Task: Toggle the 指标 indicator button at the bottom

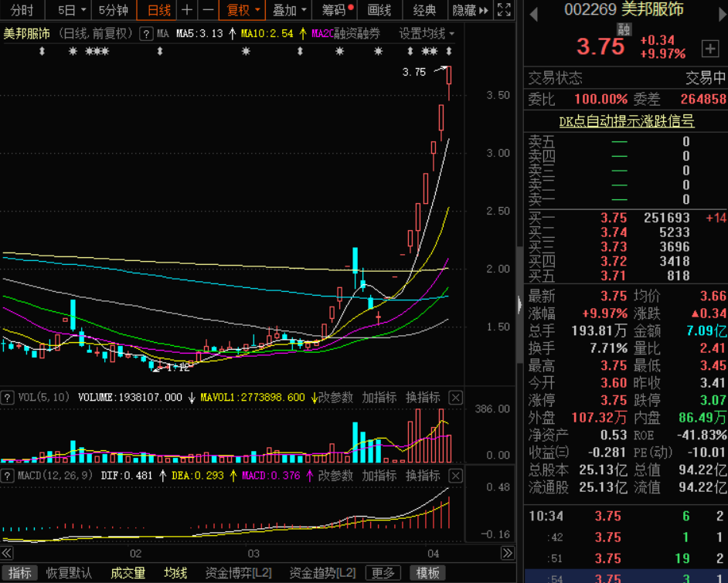Action: pos(20,573)
